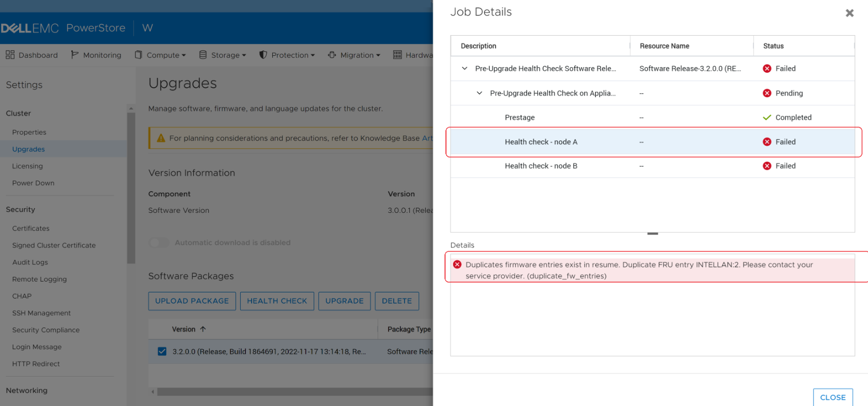This screenshot has height=406, width=868.
Task: Click the DELETE package button
Action: 397,301
